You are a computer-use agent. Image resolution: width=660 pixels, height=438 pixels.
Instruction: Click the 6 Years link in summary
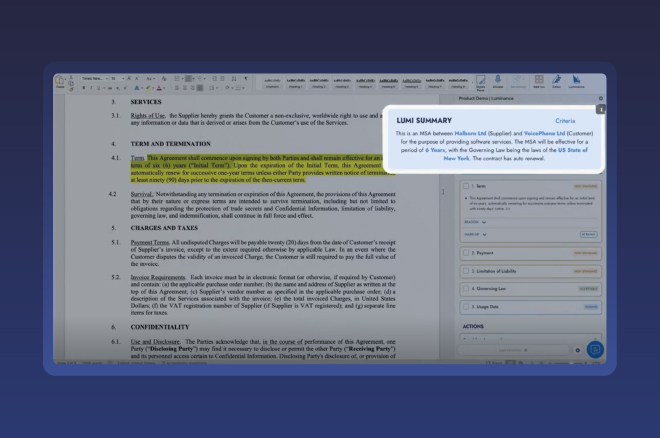click(x=435, y=150)
